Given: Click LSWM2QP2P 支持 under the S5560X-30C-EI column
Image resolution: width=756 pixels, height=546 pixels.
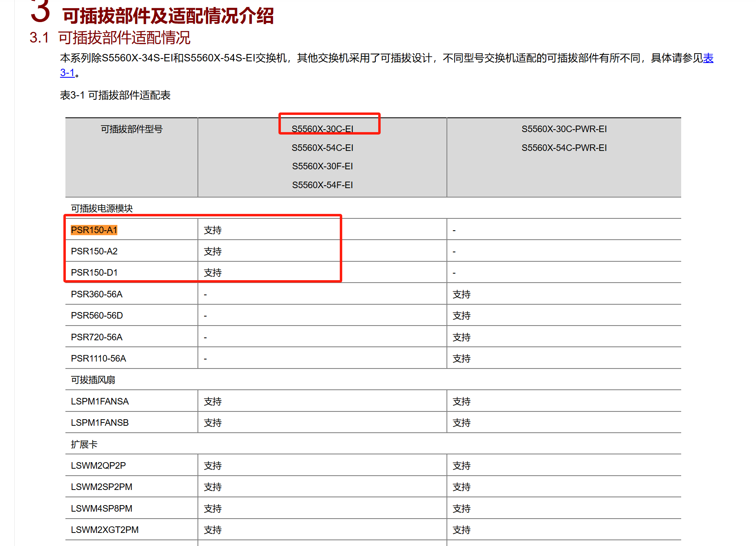Looking at the screenshot, I should [213, 466].
